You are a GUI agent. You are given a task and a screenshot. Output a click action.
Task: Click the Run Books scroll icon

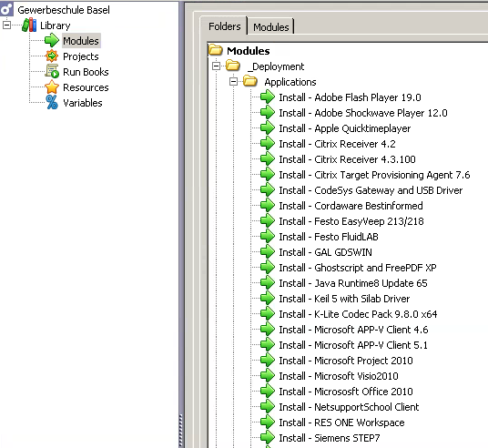tap(52, 71)
